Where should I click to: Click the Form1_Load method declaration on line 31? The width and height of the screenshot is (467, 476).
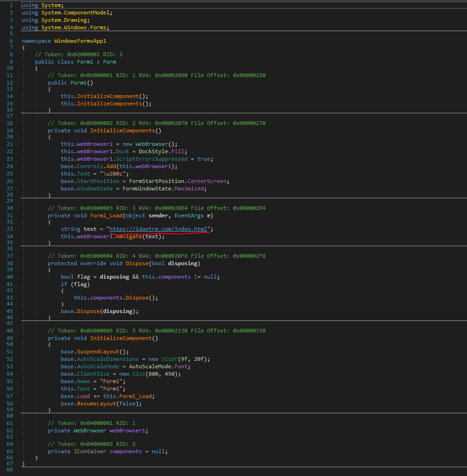[106, 215]
